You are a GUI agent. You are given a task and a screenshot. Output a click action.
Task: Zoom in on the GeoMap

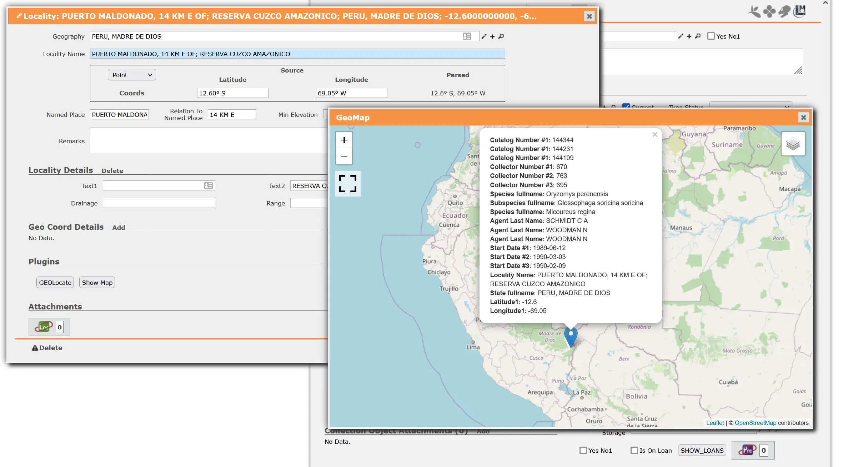pos(344,140)
